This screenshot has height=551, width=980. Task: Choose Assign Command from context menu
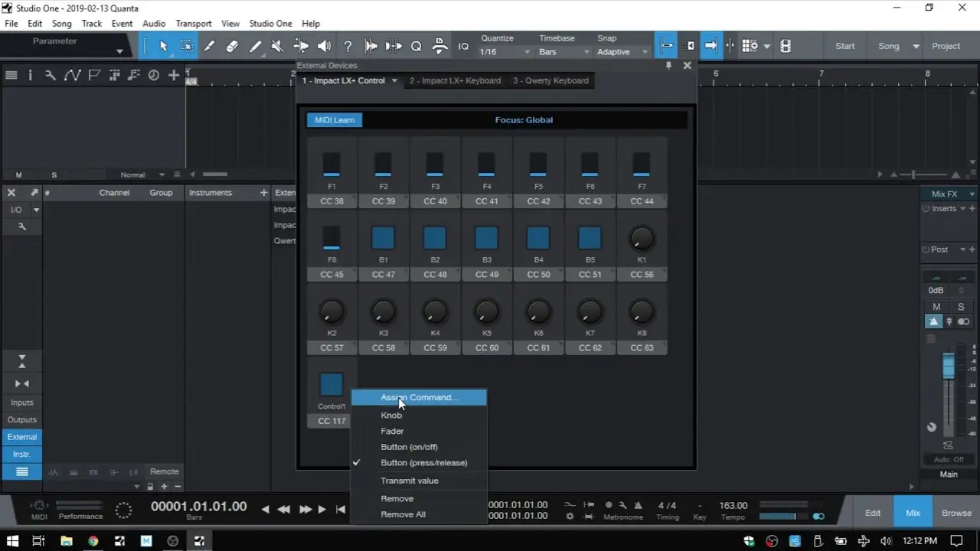(x=419, y=397)
